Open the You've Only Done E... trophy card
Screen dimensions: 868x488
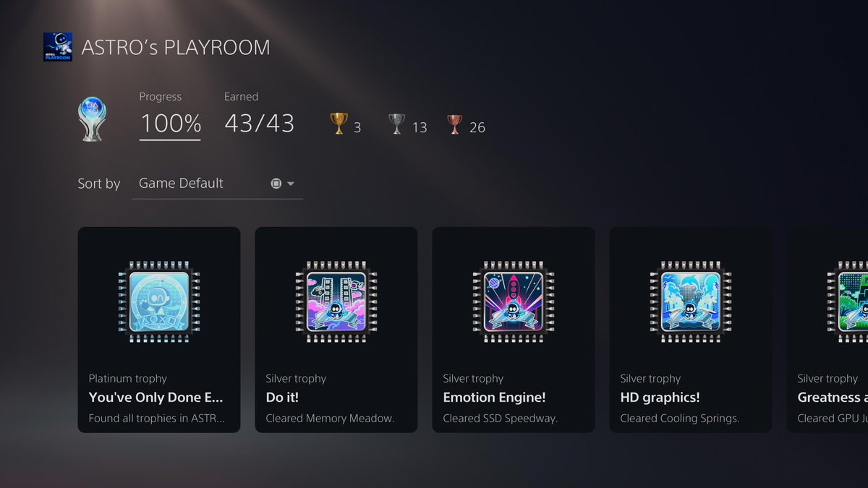(159, 330)
